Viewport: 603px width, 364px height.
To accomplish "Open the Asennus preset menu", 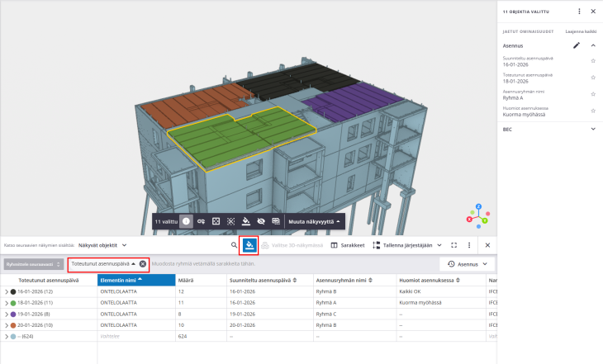I will point(467,264).
